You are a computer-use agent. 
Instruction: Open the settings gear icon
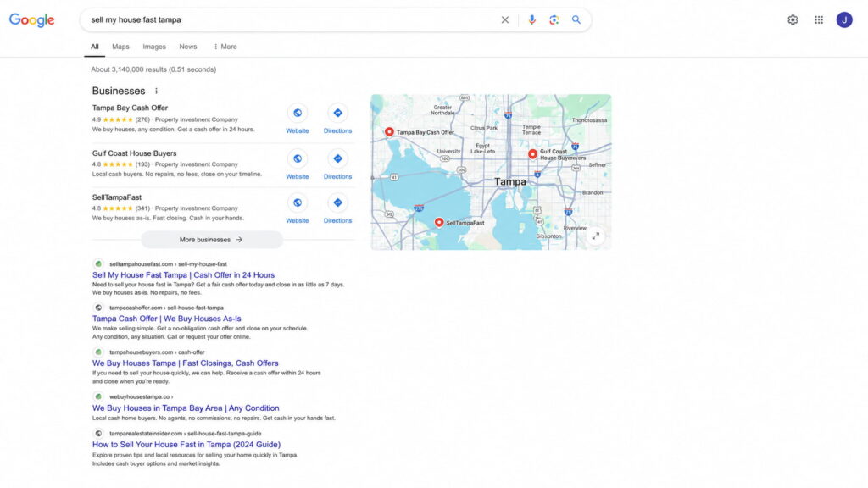pyautogui.click(x=793, y=20)
